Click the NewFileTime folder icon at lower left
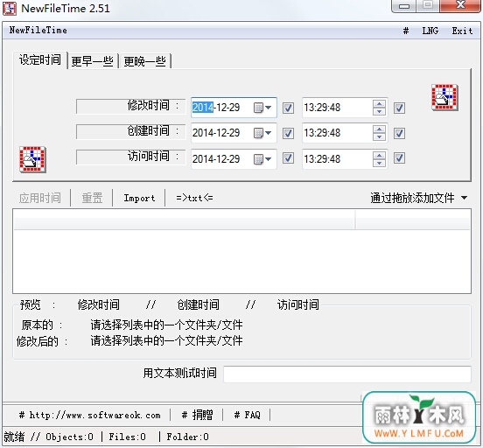 [x=32, y=159]
